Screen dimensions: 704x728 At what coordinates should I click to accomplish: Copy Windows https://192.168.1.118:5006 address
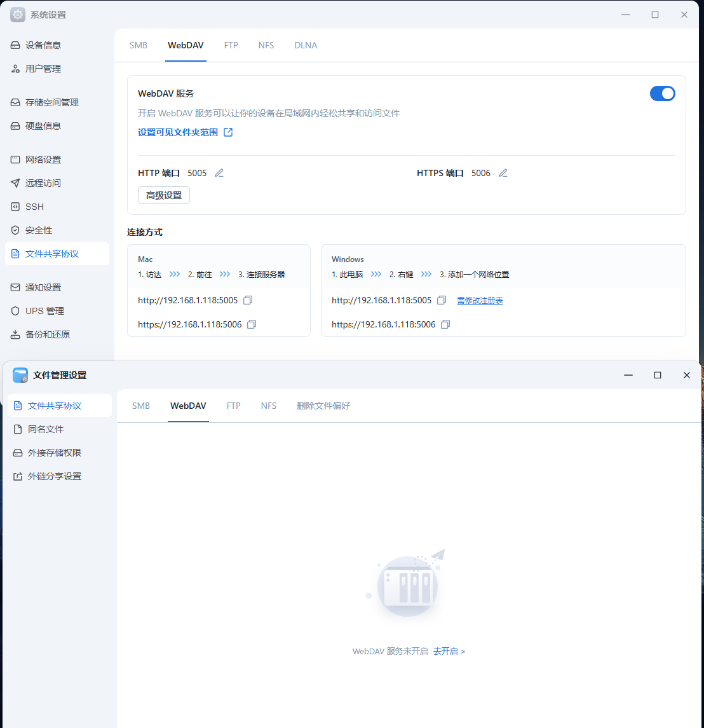coord(445,324)
